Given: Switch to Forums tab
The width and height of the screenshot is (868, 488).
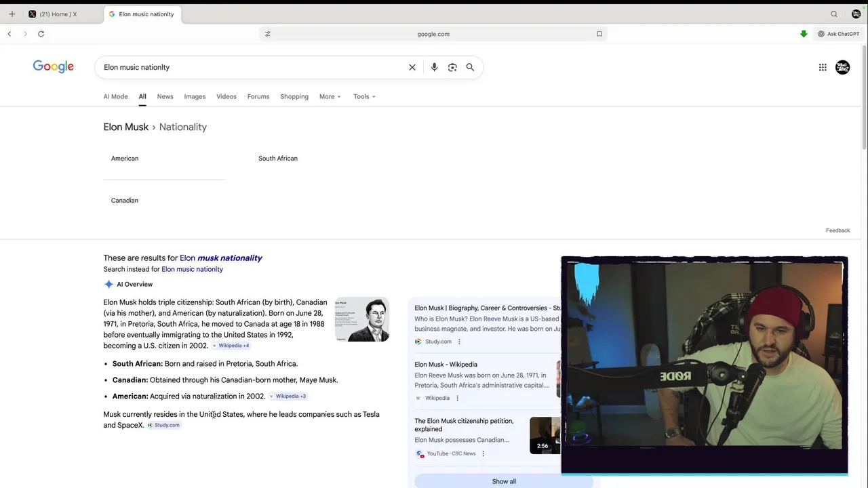Looking at the screenshot, I should pos(258,96).
